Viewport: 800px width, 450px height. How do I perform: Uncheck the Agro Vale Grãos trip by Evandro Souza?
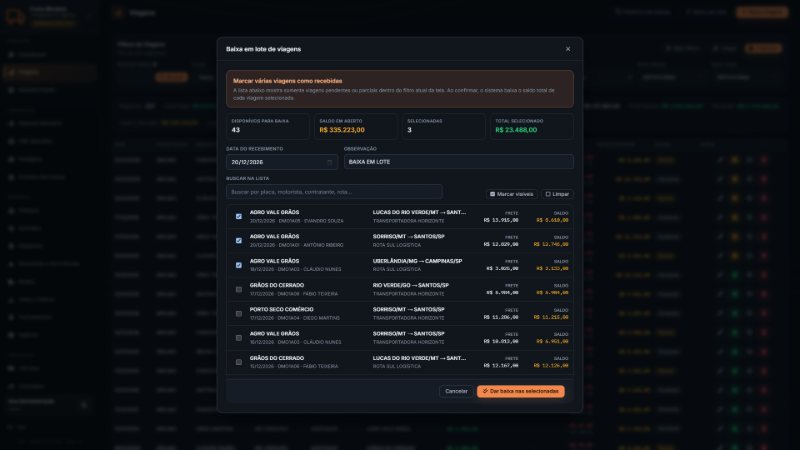coord(238,216)
